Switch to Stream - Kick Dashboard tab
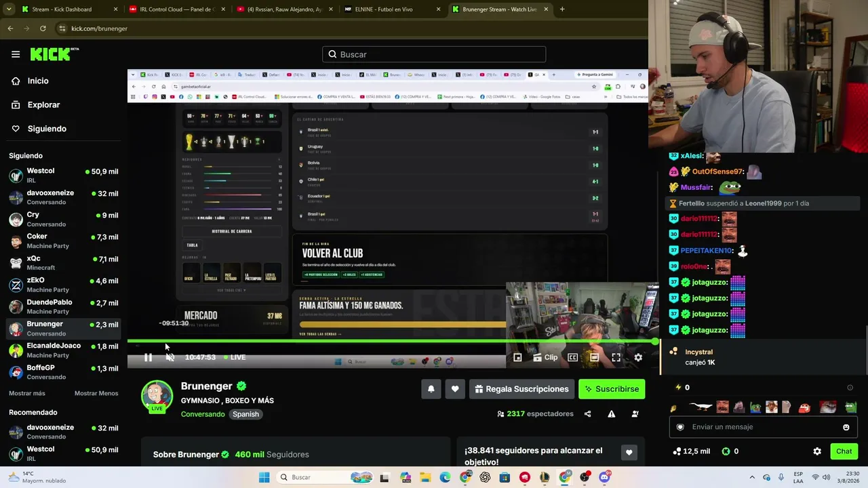The height and width of the screenshot is (488, 868). pyautogui.click(x=71, y=9)
